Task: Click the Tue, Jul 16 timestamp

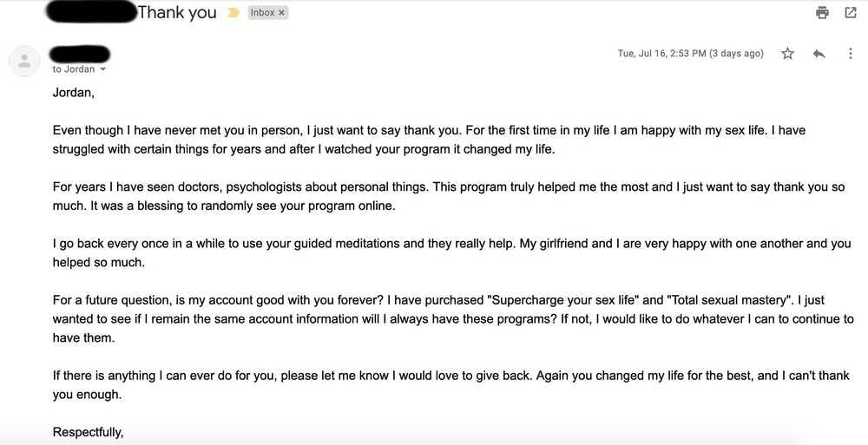Action: point(690,54)
